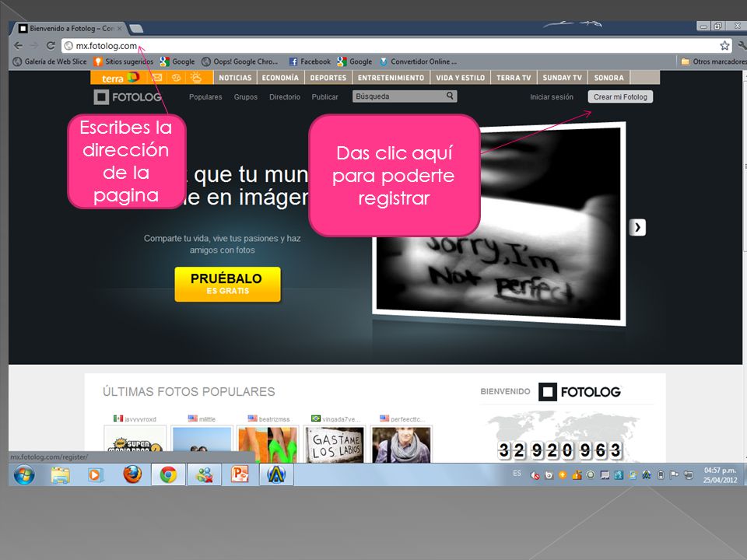
Task: Open the Sitios sugeridos bookmark
Action: (124, 61)
